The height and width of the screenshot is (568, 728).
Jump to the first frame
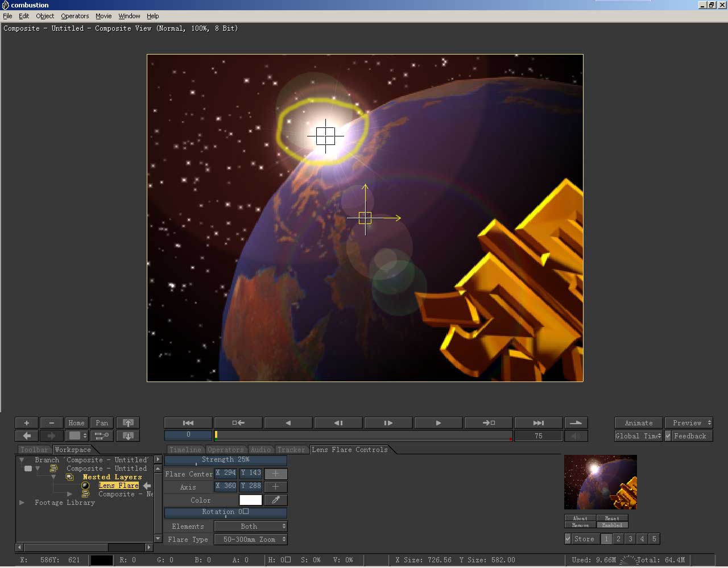point(188,423)
